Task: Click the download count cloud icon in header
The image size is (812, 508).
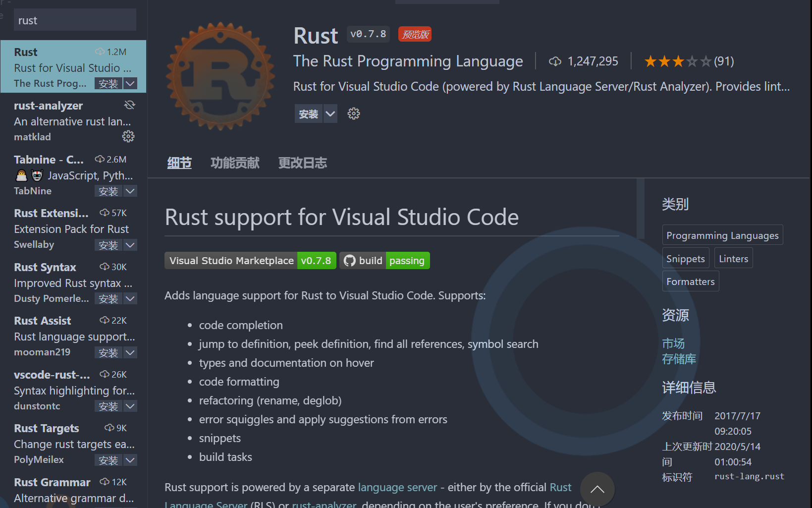Action: [555, 61]
